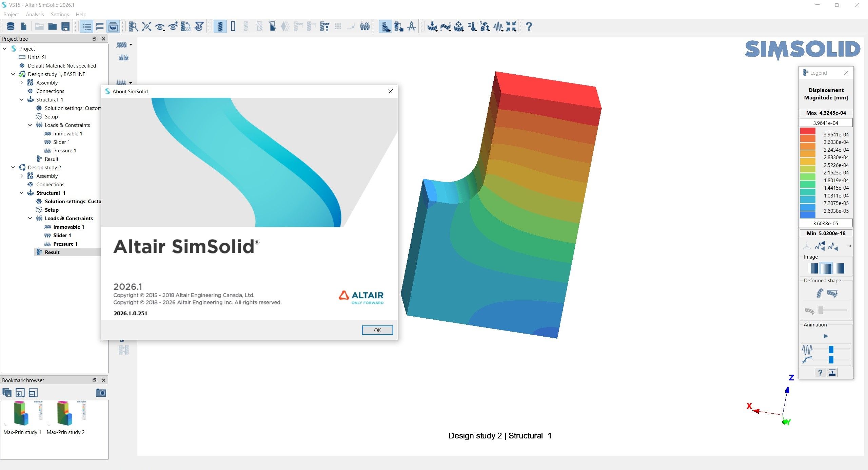Float the Project tree panel
The width and height of the screenshot is (868, 470).
tap(95, 39)
